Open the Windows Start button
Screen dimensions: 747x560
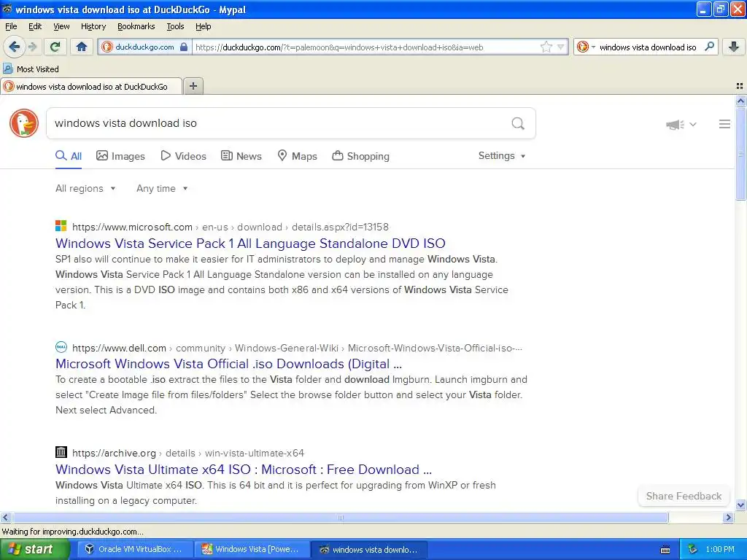pyautogui.click(x=34, y=549)
